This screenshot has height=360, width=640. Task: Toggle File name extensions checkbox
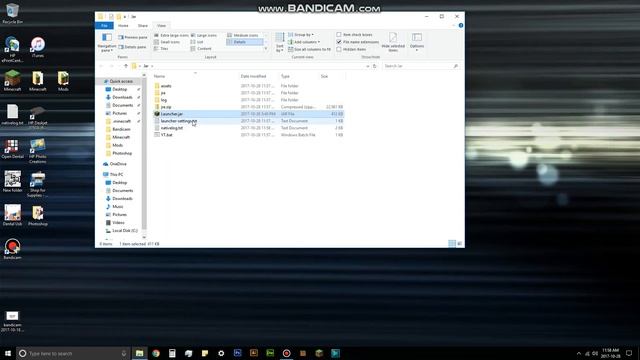[358, 42]
